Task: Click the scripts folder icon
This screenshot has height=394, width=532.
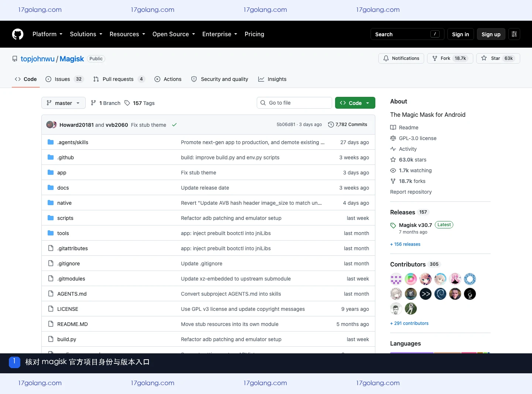Action: 51,218
